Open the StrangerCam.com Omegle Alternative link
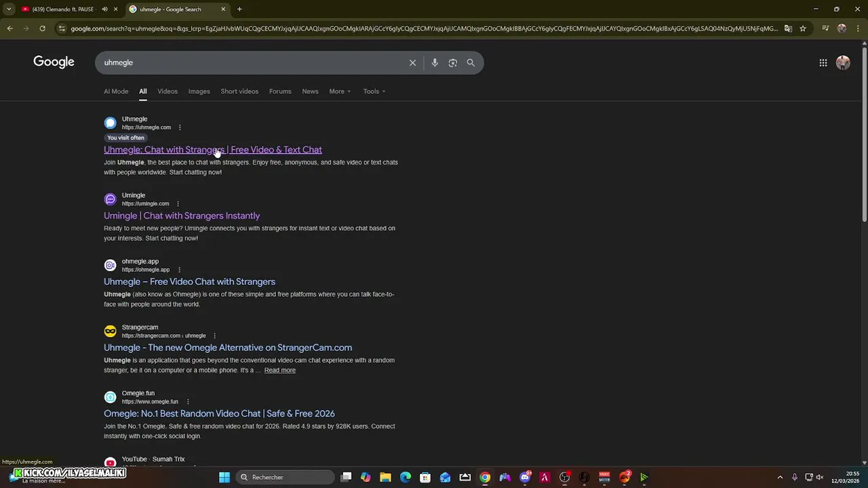The image size is (868, 488). click(228, 348)
